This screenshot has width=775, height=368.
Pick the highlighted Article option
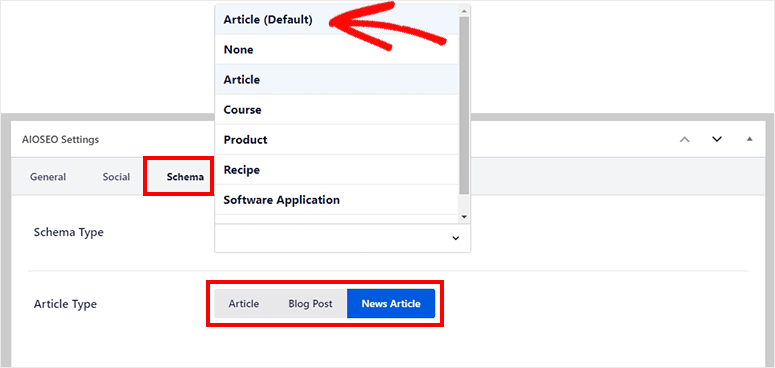coord(337,80)
